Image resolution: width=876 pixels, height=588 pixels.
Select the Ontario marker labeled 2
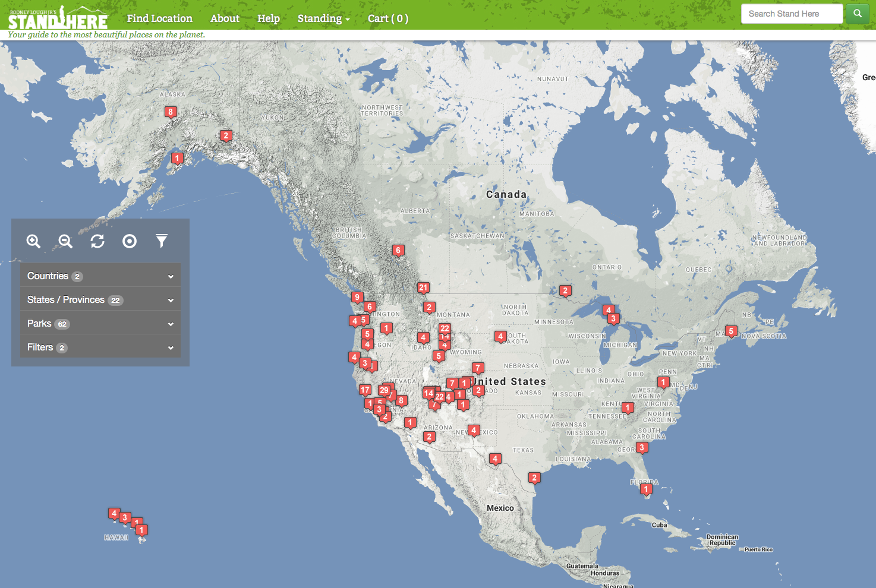[x=566, y=291]
